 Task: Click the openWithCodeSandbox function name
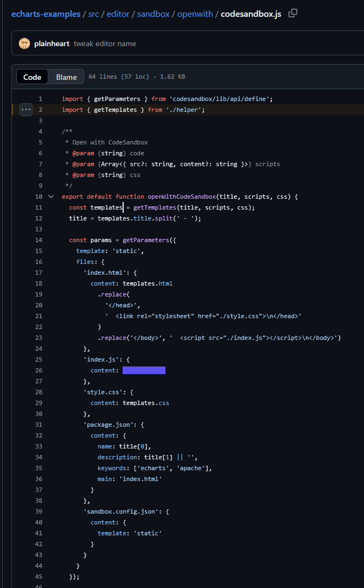tap(182, 197)
